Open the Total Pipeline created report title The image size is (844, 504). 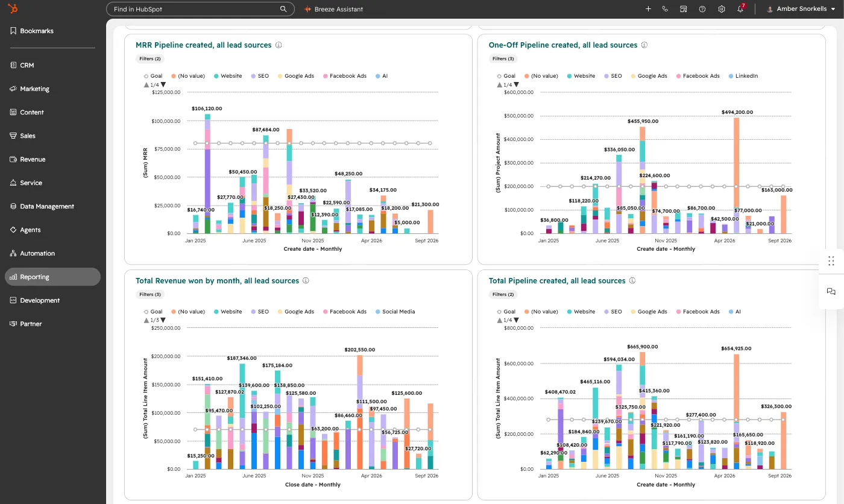click(557, 281)
